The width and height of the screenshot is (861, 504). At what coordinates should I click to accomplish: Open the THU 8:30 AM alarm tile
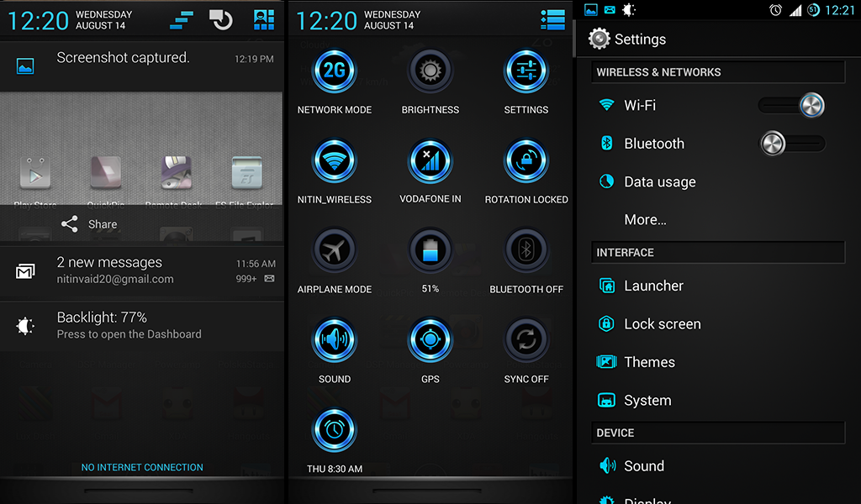[x=335, y=431]
